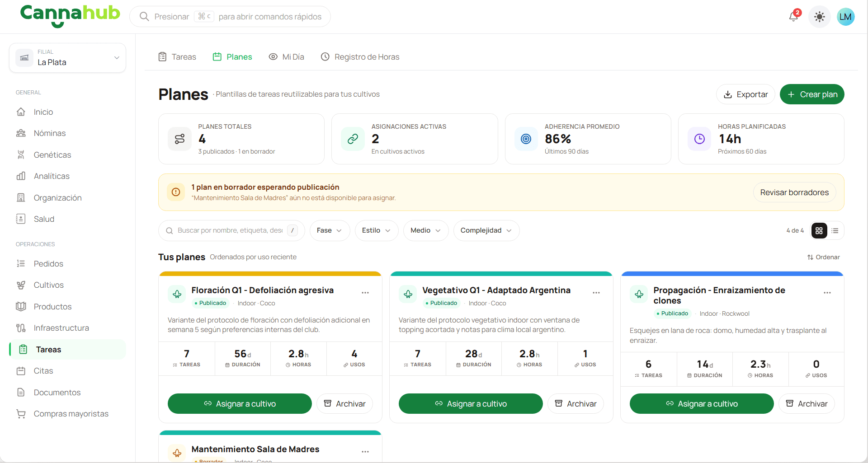Click Vegetativo Q1 plant icon
The image size is (868, 463).
click(x=408, y=294)
